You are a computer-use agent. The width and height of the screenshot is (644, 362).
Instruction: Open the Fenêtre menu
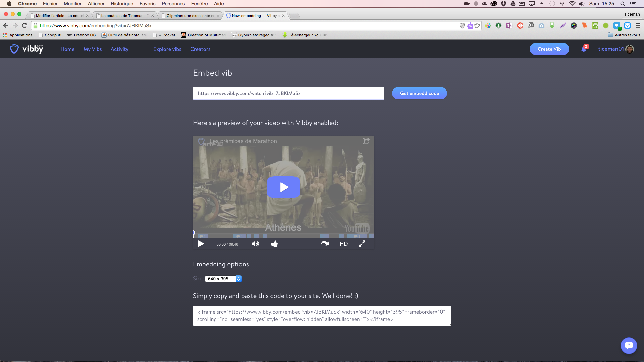pyautogui.click(x=199, y=4)
